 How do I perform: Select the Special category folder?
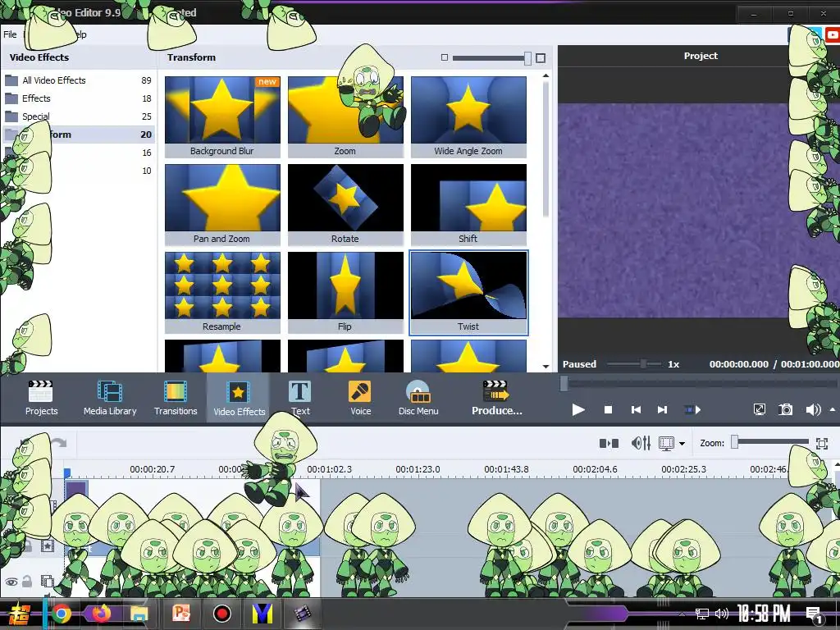78,116
